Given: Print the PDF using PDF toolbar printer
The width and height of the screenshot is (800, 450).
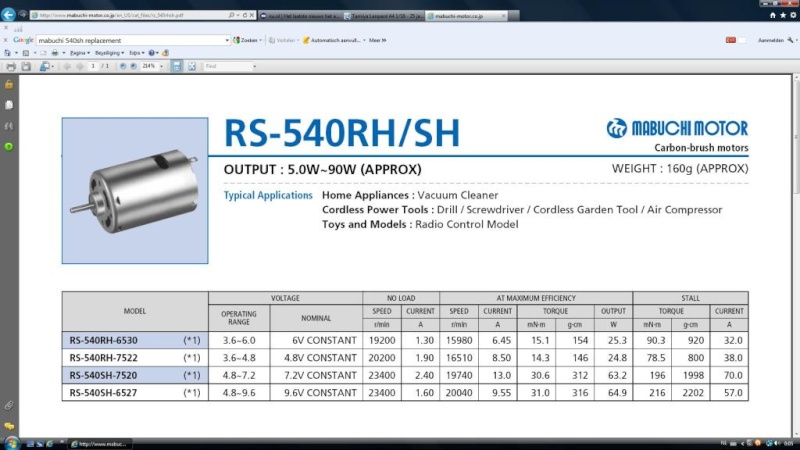Looking at the screenshot, I should coord(11,66).
